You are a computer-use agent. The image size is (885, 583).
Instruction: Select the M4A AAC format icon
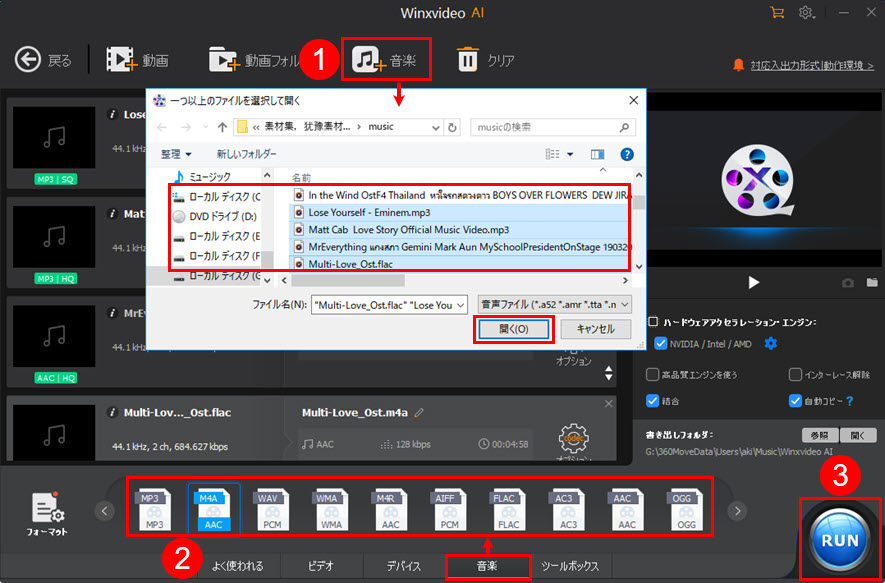pyautogui.click(x=214, y=511)
